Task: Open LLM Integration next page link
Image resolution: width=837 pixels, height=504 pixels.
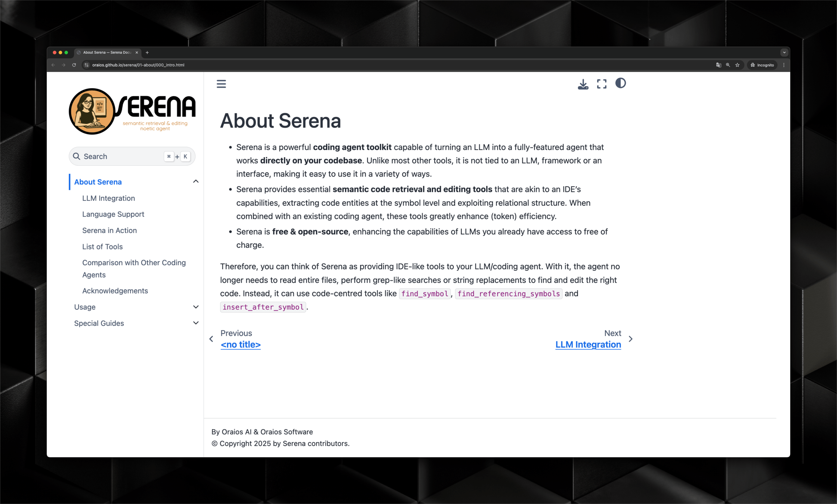Action: (x=588, y=345)
